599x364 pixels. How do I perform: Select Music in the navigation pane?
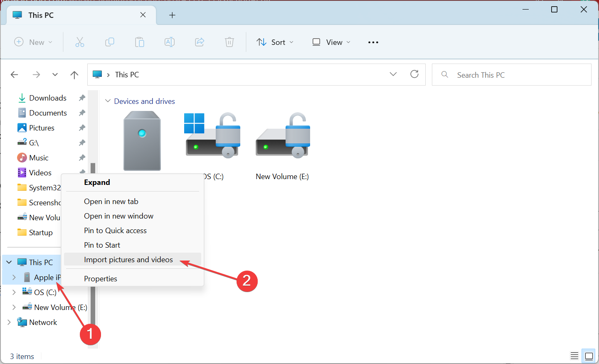point(39,157)
